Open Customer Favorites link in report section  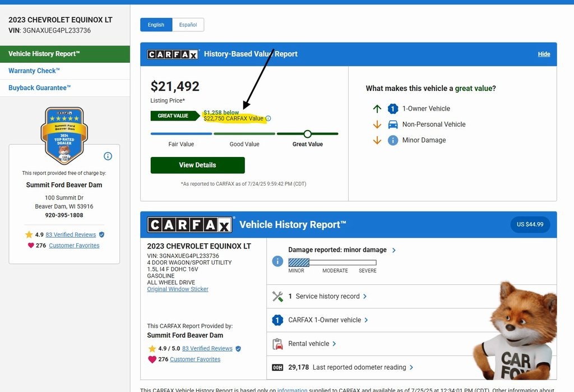point(195,359)
